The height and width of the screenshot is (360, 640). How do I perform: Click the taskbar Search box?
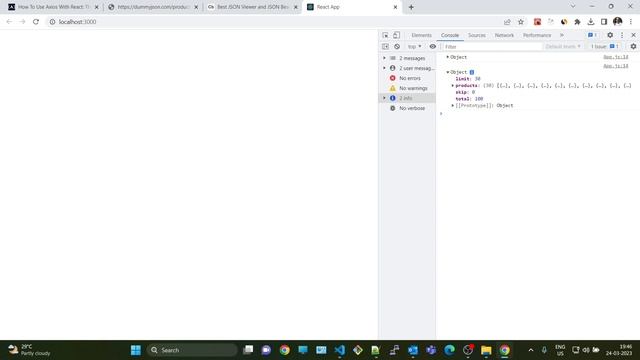click(x=192, y=350)
